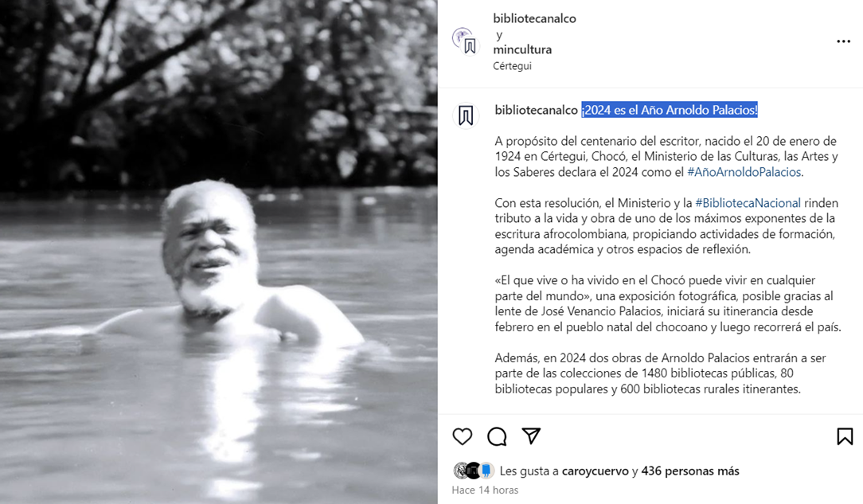863x504 pixels.
Task: Click the bibliotecanalco avatar beside caption
Action: pos(466,116)
